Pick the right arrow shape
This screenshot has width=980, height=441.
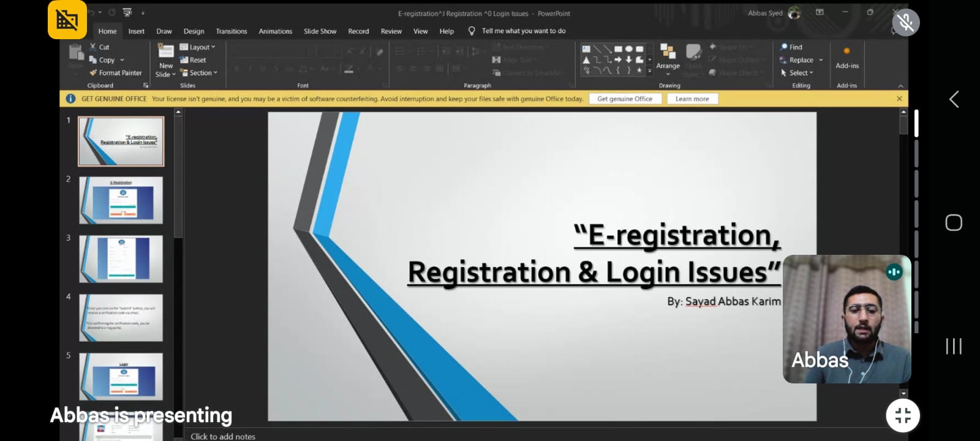pyautogui.click(x=618, y=59)
